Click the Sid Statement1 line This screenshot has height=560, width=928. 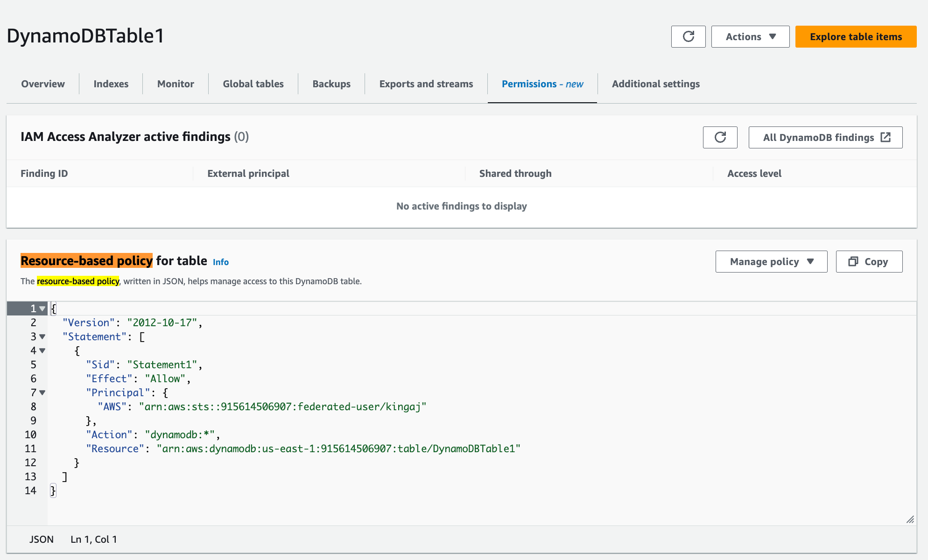[144, 364]
